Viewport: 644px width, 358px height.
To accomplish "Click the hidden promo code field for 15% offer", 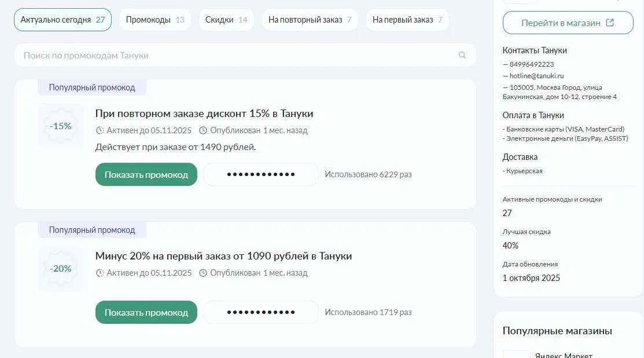I will (260, 175).
